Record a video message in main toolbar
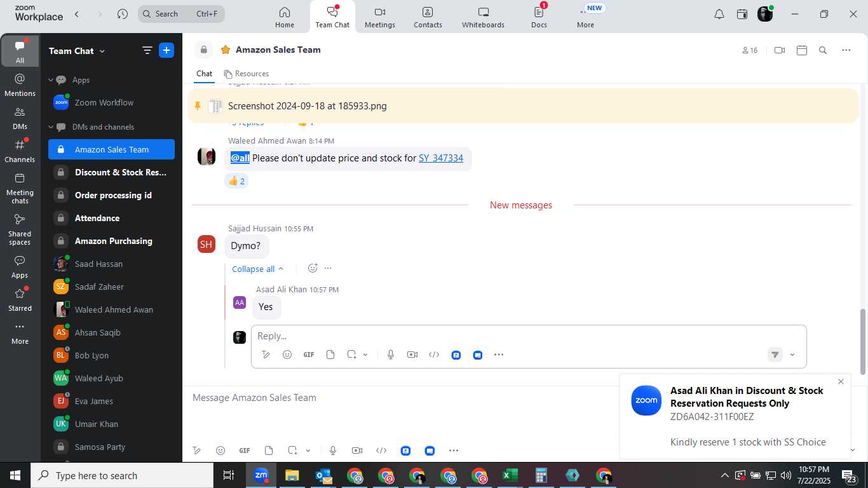868x488 pixels. (x=357, y=451)
